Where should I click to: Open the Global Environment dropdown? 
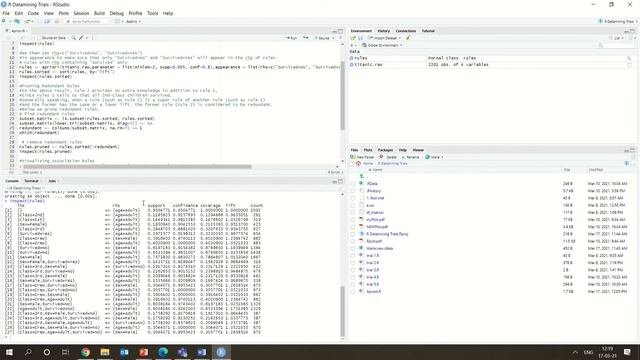click(382, 45)
